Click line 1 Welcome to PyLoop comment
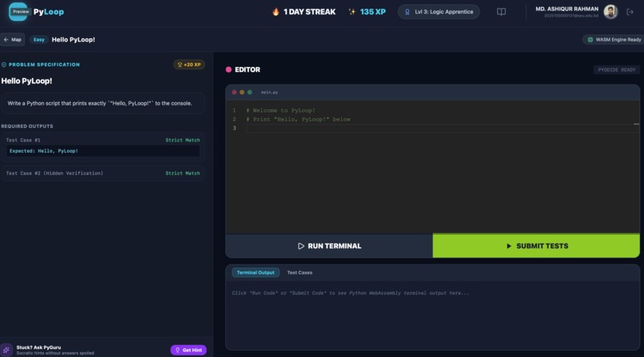The width and height of the screenshot is (644, 357). pos(280,110)
